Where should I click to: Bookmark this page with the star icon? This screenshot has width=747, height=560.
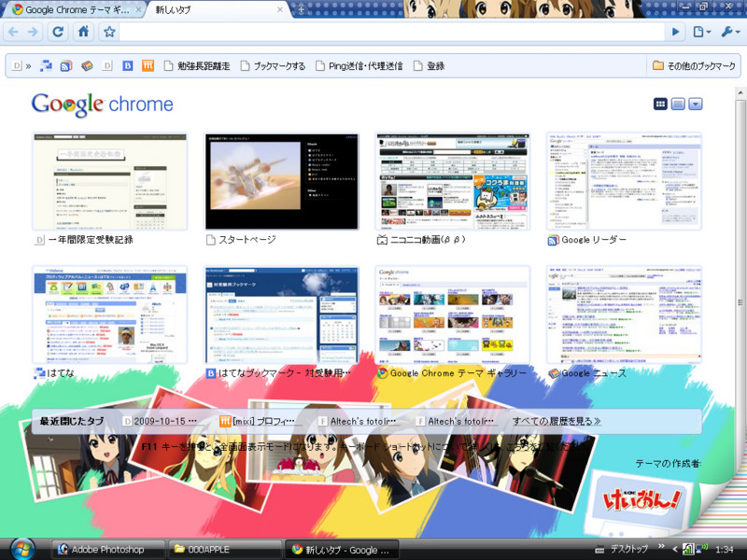(109, 32)
